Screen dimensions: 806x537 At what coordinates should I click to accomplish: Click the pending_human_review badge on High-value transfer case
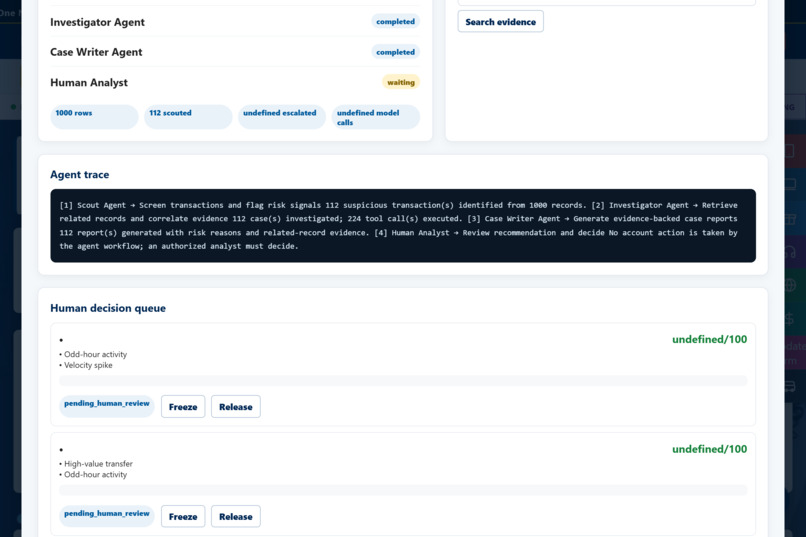click(x=106, y=515)
